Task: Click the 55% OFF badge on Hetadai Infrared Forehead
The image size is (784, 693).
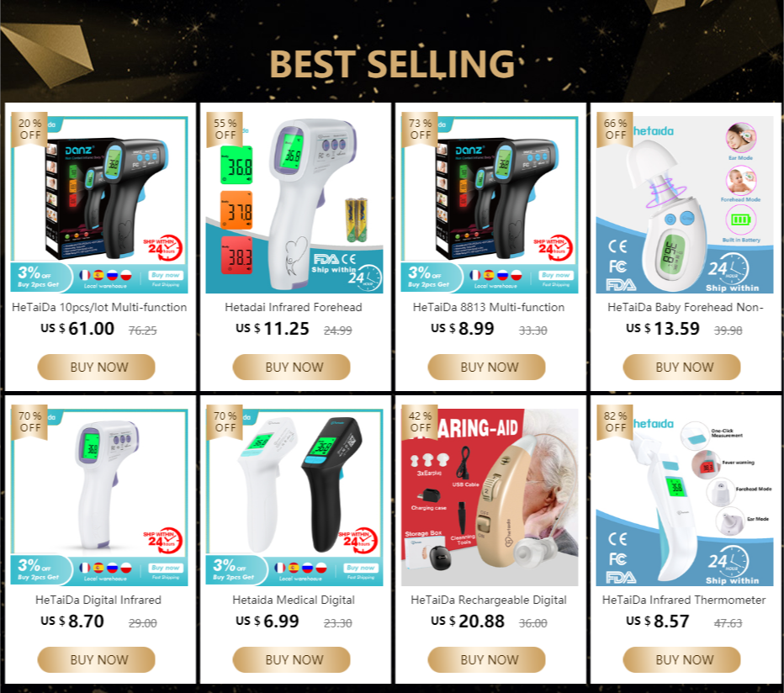Action: coord(225,130)
